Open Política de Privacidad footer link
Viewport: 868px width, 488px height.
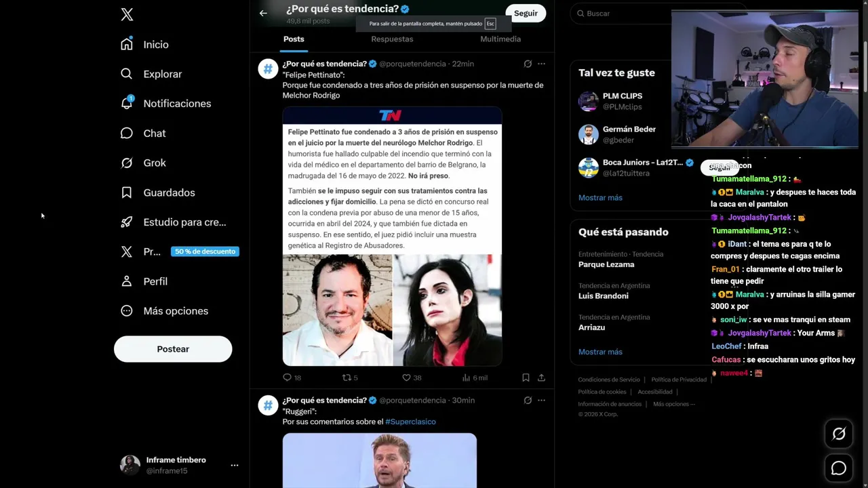coord(679,380)
